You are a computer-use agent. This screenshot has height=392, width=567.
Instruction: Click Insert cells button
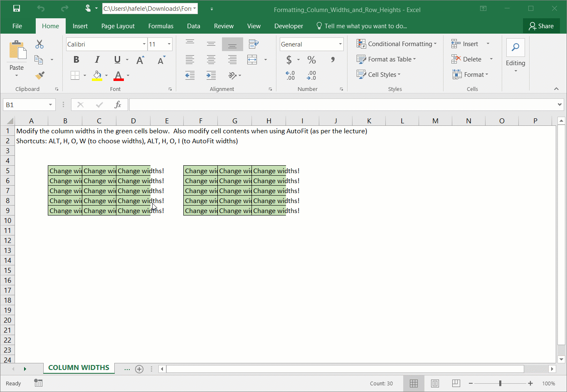465,44
